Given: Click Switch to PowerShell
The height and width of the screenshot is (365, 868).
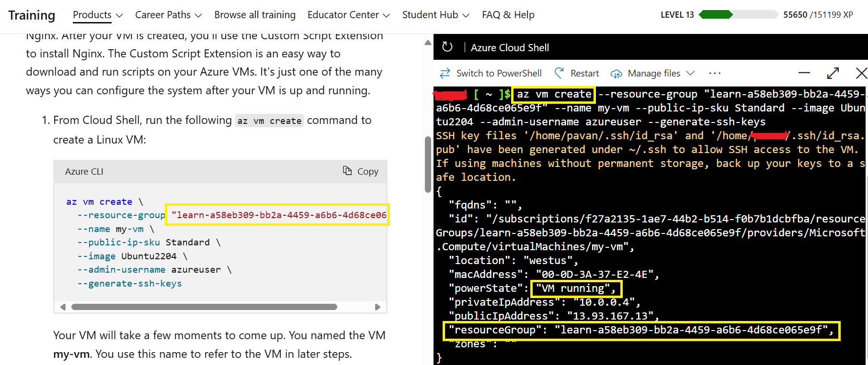Looking at the screenshot, I should [499, 73].
